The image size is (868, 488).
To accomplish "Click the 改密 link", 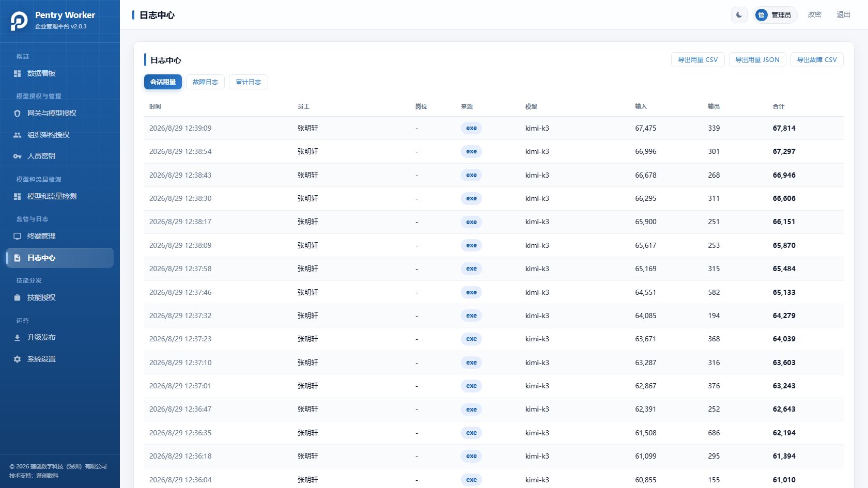I will [815, 15].
